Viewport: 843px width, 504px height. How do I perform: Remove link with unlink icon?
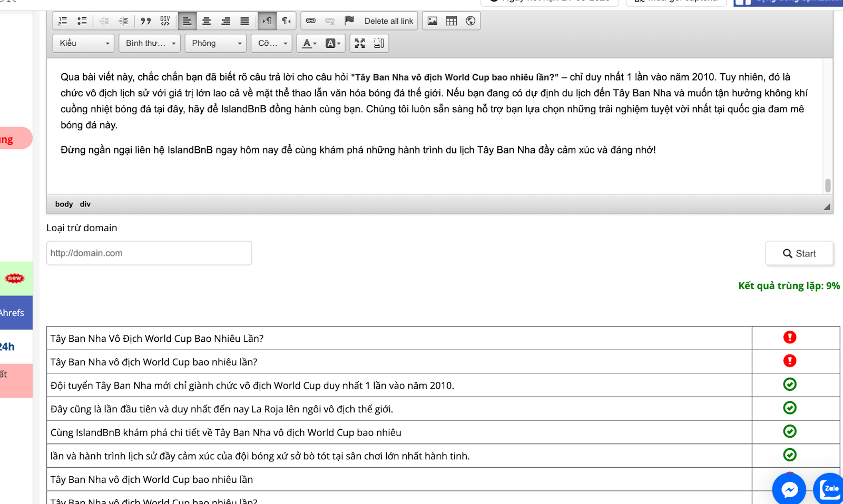330,21
